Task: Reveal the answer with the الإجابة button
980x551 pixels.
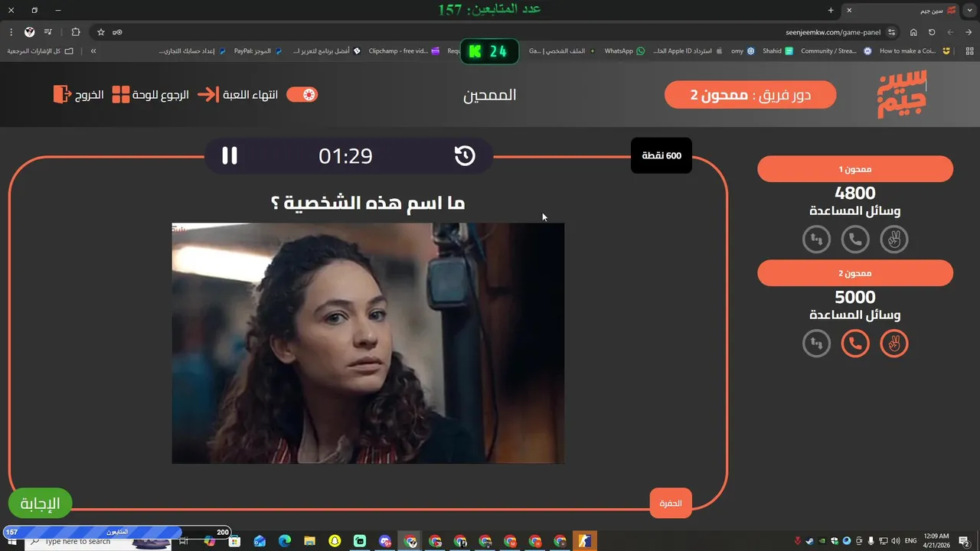Action: (40, 504)
